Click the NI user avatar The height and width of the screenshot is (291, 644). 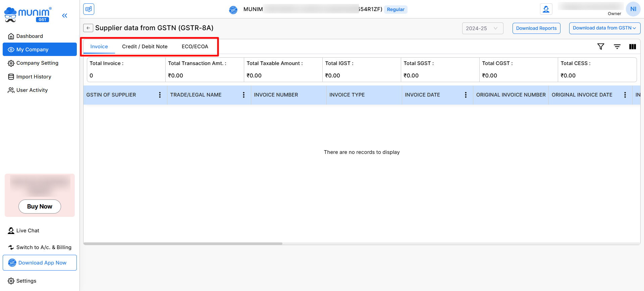click(x=633, y=9)
